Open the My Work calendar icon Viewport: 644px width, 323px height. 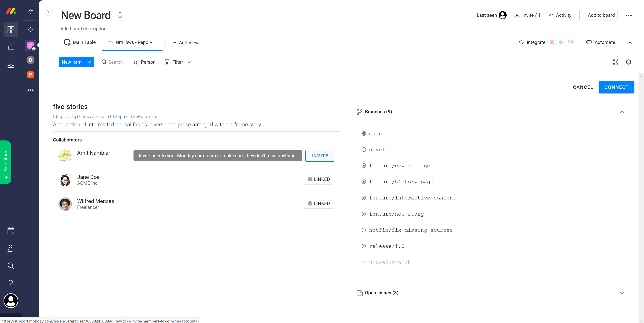(x=11, y=231)
